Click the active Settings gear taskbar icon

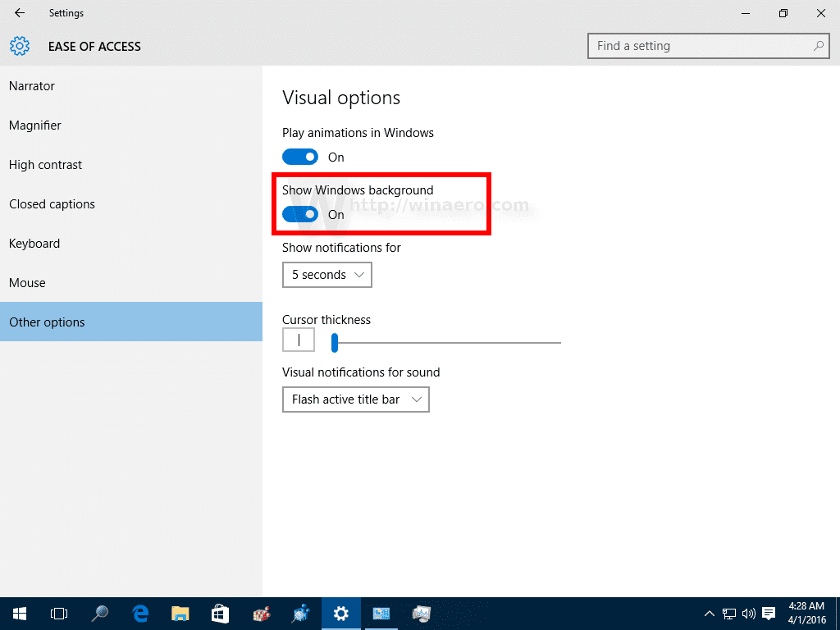point(340,614)
